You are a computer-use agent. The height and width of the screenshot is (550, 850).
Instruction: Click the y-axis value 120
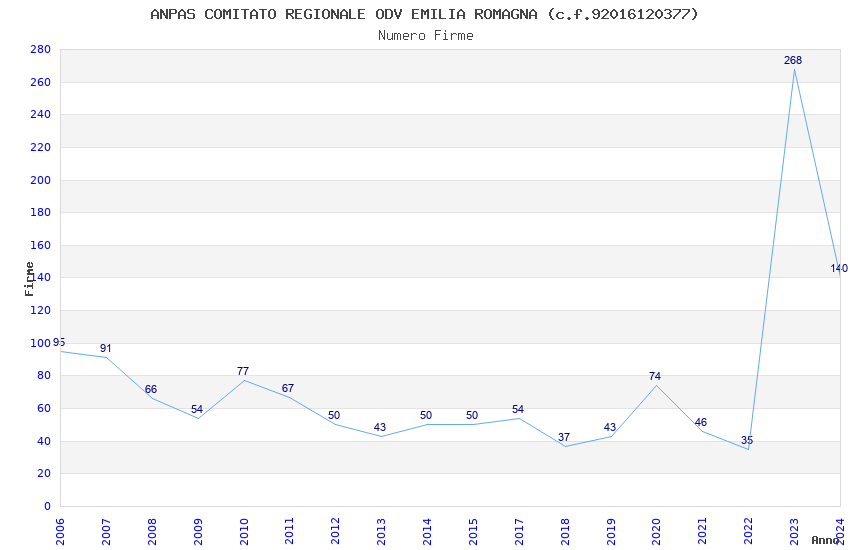point(41,310)
